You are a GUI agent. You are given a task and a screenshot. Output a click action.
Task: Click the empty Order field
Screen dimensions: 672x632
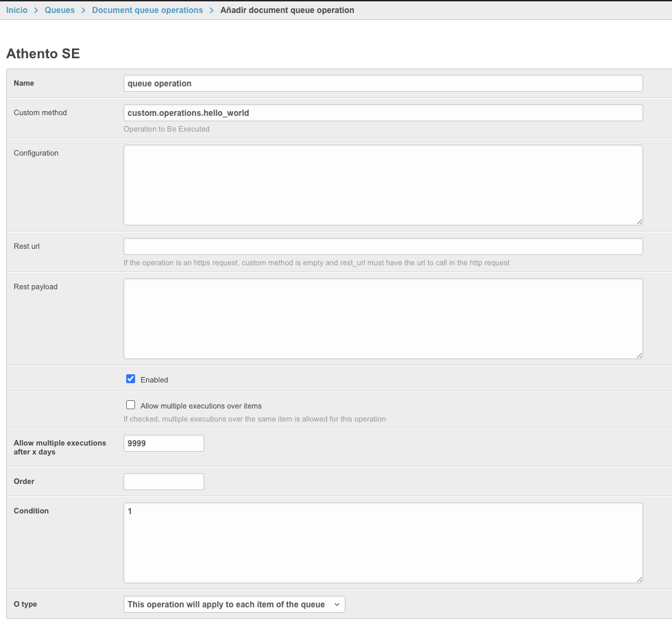(x=163, y=481)
